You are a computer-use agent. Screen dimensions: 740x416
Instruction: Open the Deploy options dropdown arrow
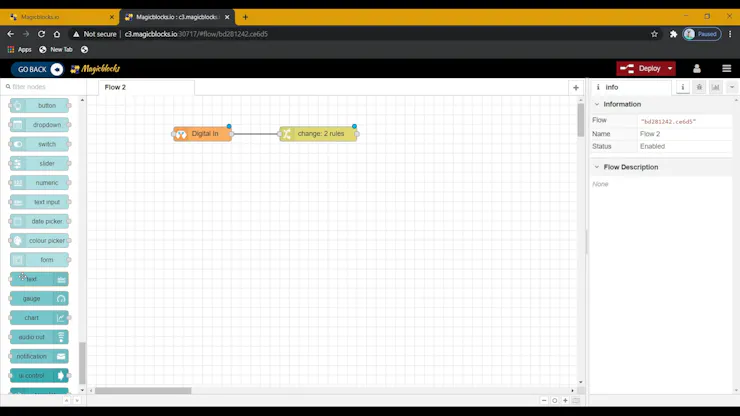(670, 68)
